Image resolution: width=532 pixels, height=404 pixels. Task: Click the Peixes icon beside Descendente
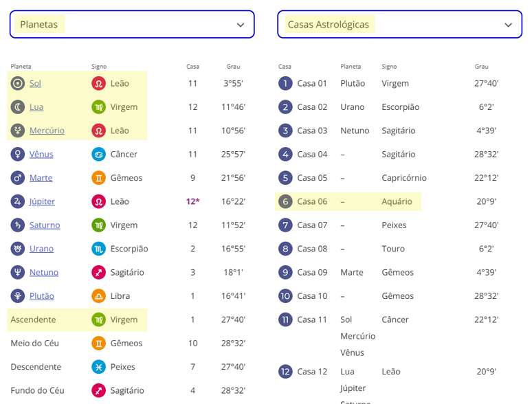(x=99, y=367)
